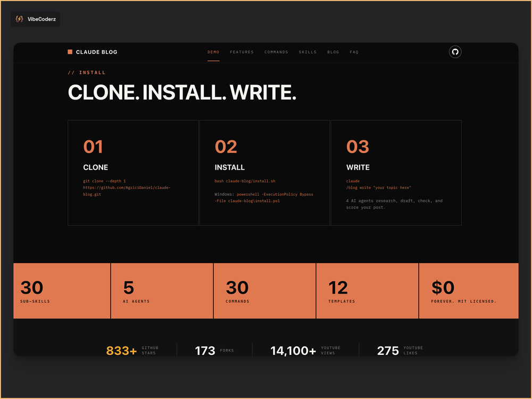Jump to the FAQ section
Image resolution: width=532 pixels, height=399 pixels.
click(x=354, y=52)
